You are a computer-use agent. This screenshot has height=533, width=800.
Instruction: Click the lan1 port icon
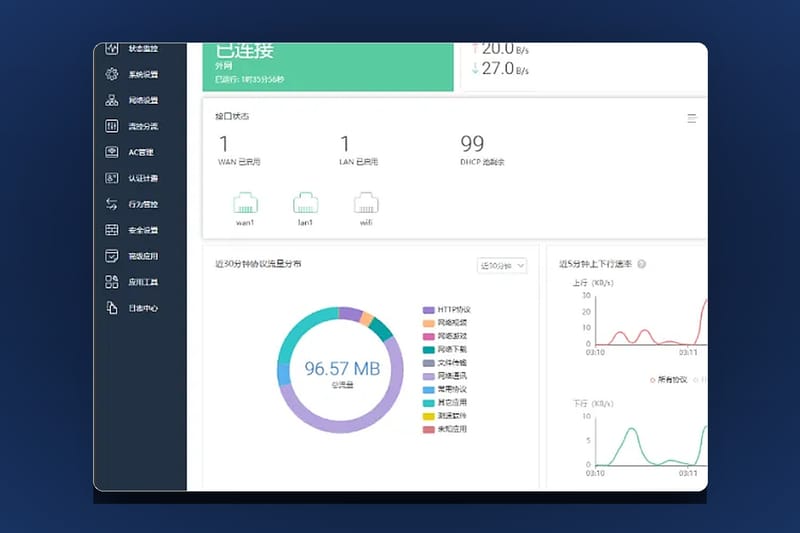(306, 203)
